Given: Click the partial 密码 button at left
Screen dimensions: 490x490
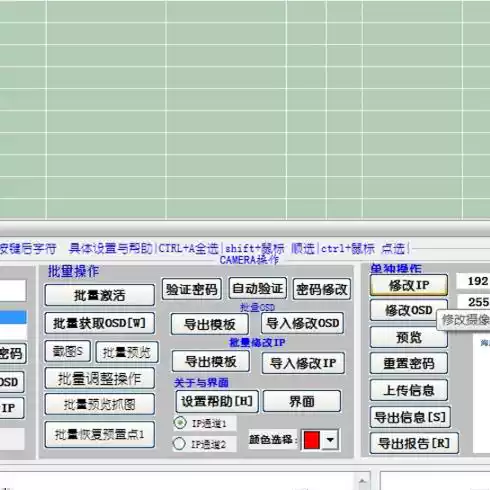Looking at the screenshot, I should click(13, 353).
